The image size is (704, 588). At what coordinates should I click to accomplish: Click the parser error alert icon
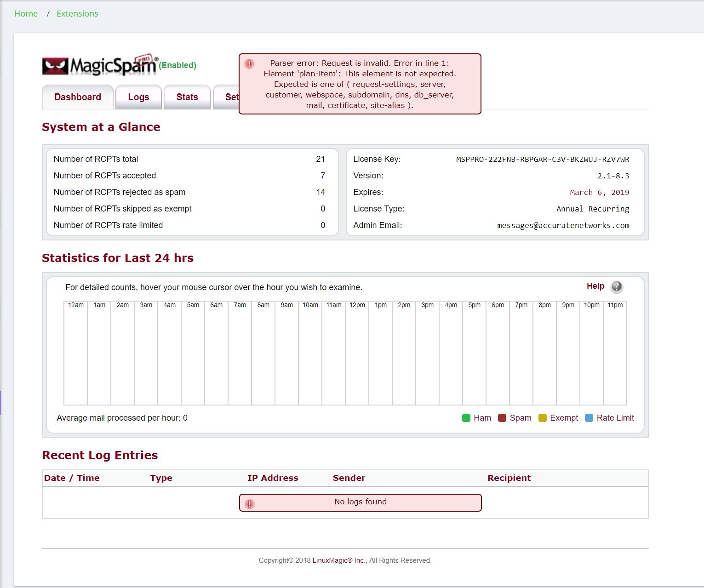[x=249, y=64]
